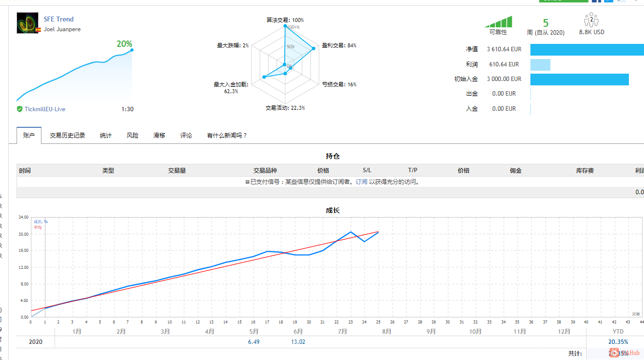644x360 pixels.
Task: Click the 类型 column header
Action: click(108, 171)
